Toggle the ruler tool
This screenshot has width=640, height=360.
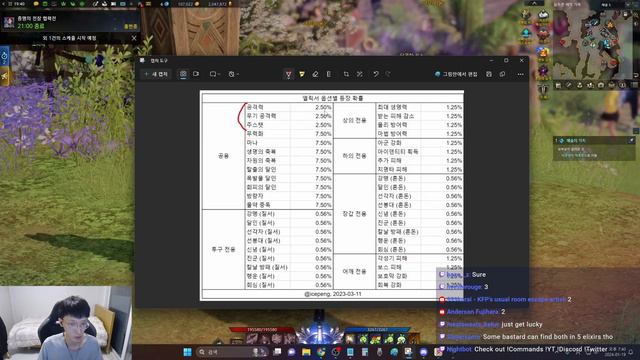coord(329,74)
